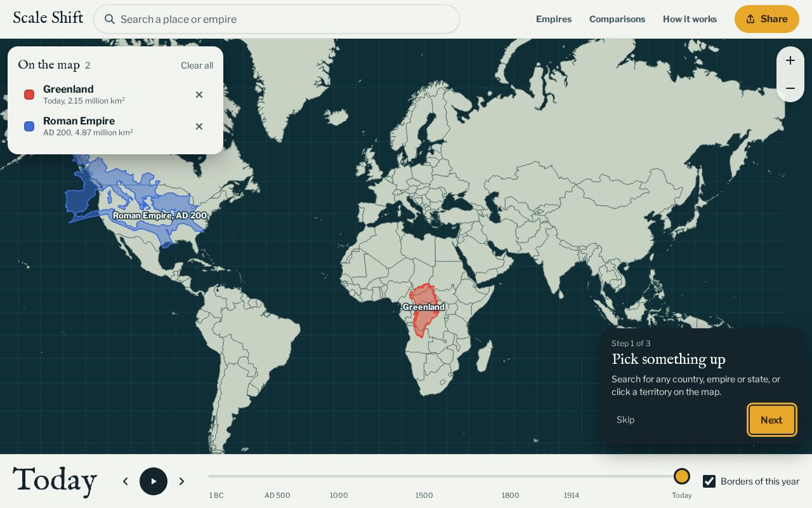812x508 pixels.
Task: Clear all items on the map
Action: coord(197,65)
